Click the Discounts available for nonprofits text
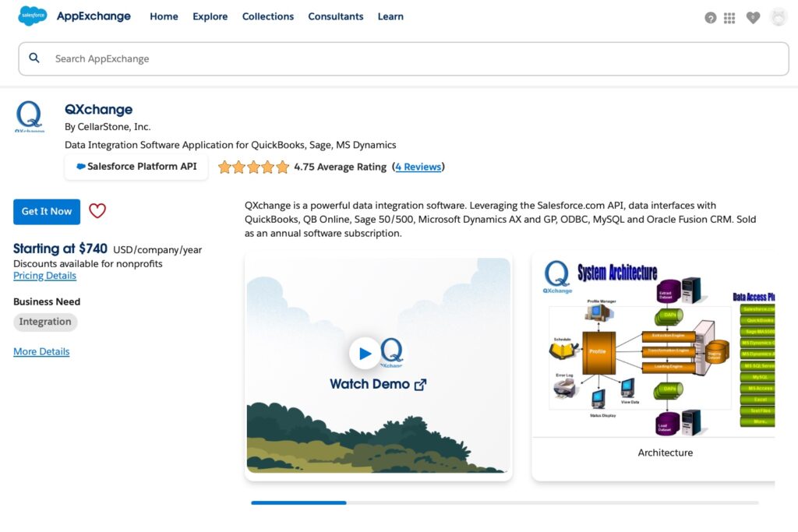The height and width of the screenshot is (532, 798). pyautogui.click(x=87, y=263)
